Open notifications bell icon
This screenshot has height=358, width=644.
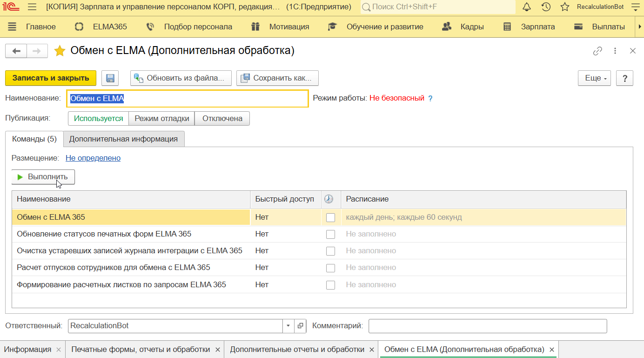[527, 7]
